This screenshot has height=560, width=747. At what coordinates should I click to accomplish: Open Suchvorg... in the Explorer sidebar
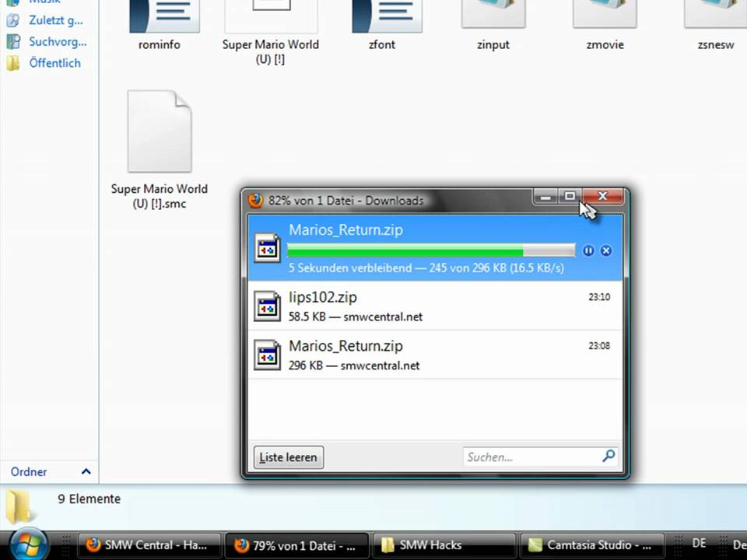(47, 42)
